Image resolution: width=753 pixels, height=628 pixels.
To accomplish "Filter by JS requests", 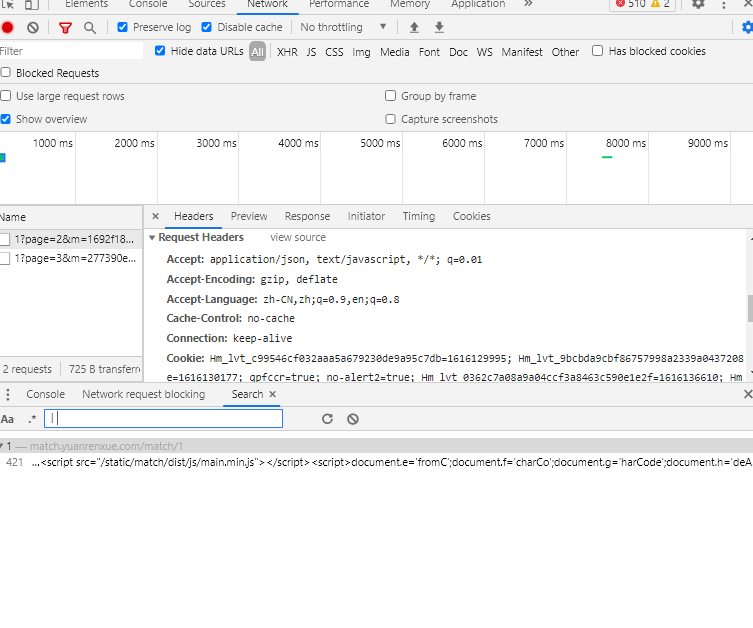I will (x=311, y=52).
